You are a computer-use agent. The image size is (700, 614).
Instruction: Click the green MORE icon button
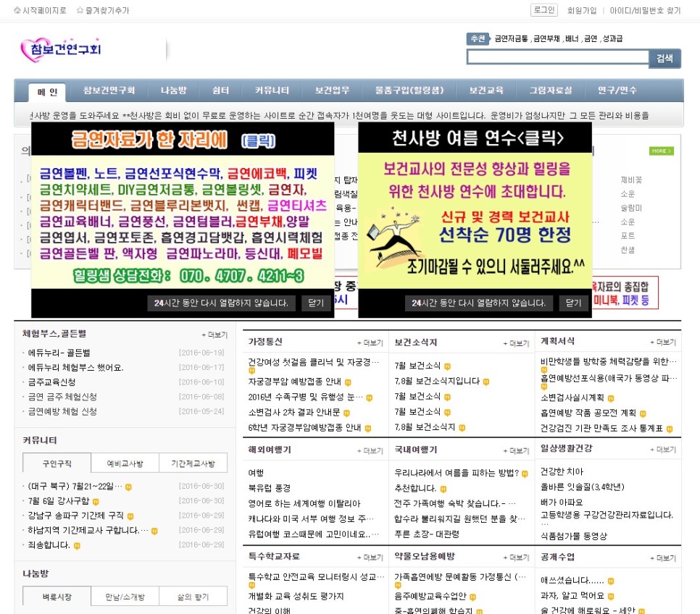[x=661, y=151]
